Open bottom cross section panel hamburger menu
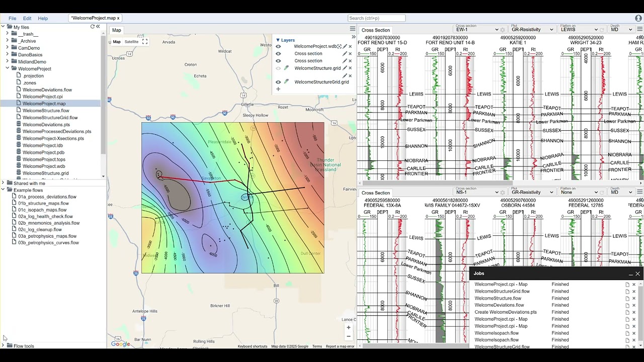644x362 pixels. [640, 192]
